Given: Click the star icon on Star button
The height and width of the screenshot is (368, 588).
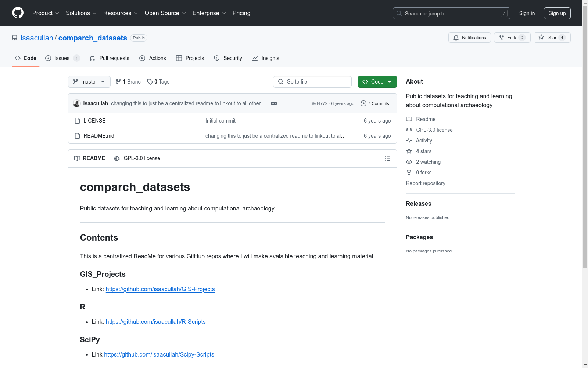Looking at the screenshot, I should (541, 37).
